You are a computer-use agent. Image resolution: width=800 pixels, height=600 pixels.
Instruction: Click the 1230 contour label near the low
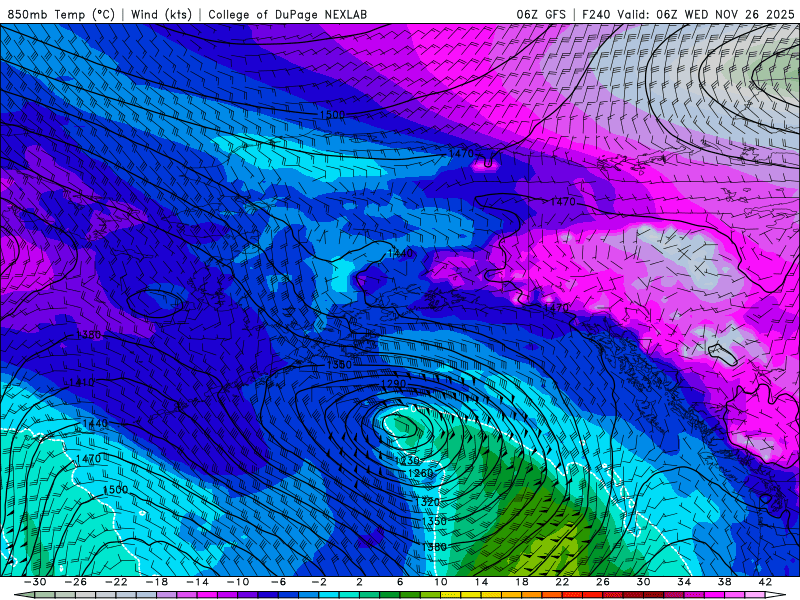point(407,461)
